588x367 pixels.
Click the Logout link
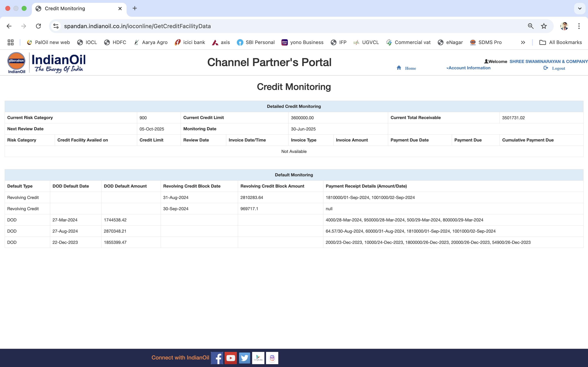558,69
